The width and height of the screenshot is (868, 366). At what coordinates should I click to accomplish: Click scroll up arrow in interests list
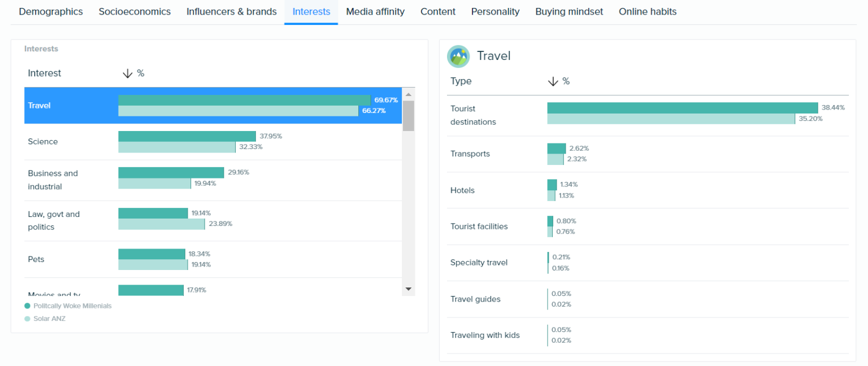[x=409, y=94]
